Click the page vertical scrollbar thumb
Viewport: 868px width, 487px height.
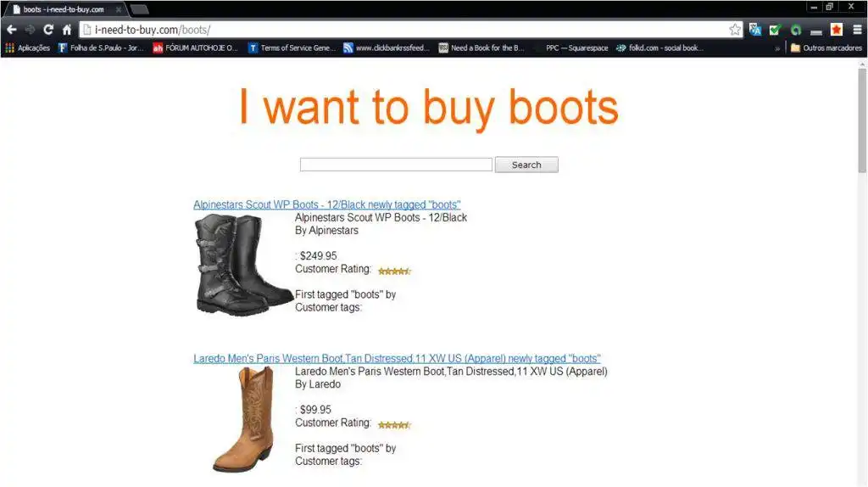click(862, 120)
